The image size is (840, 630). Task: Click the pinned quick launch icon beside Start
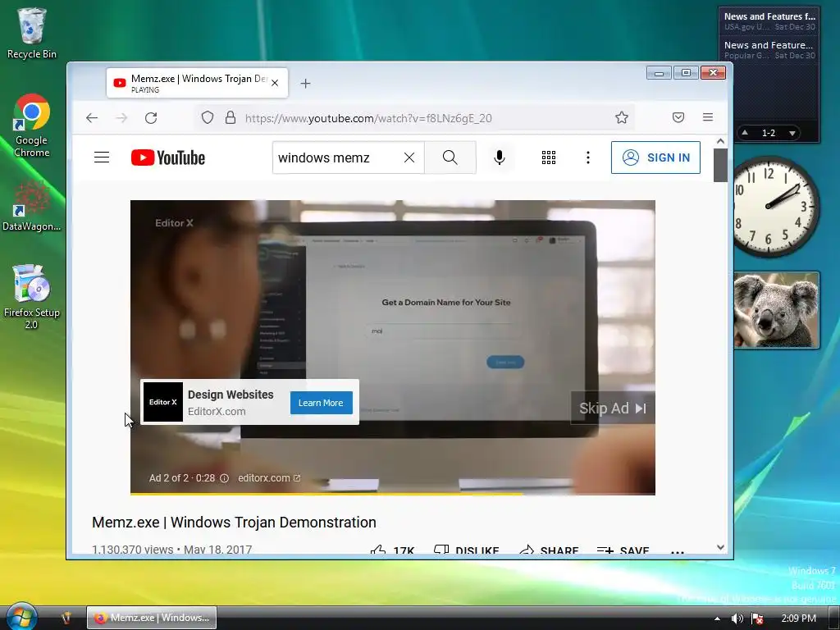coord(66,618)
